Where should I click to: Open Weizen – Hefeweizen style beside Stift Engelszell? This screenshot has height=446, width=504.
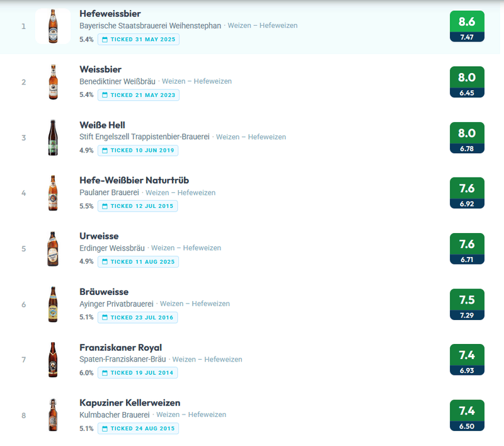coord(251,137)
